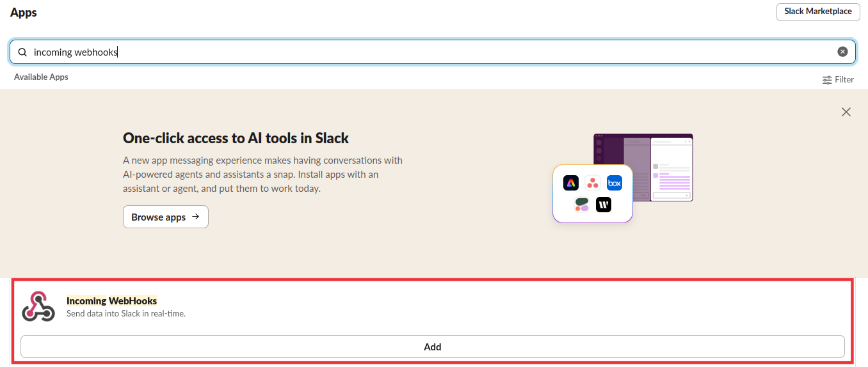Click the Incoming WebHooks app logo
This screenshot has width=868, height=367.
tap(38, 306)
